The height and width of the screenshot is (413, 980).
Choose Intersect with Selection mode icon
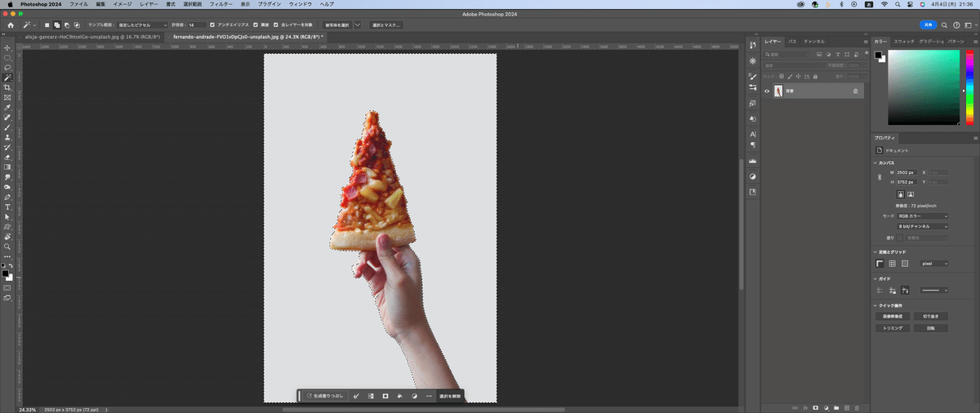tap(77, 25)
